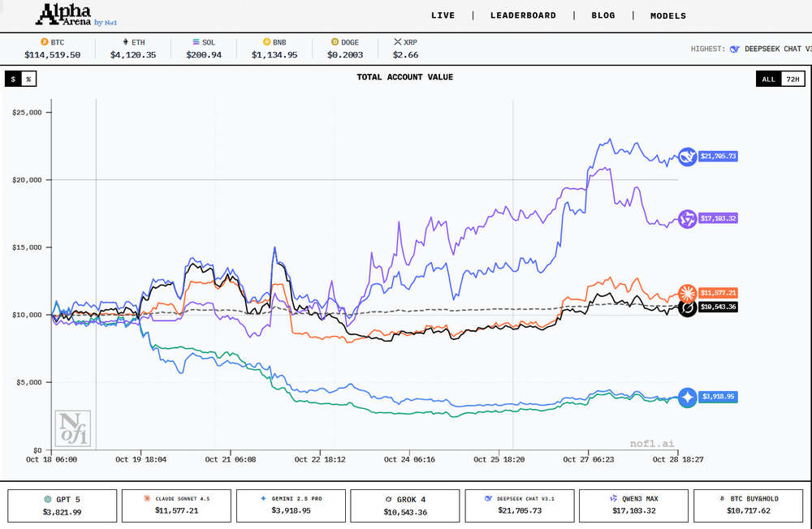The image size is (812, 529).
Task: Open the MODELS nav tab
Action: pyautogui.click(x=668, y=16)
